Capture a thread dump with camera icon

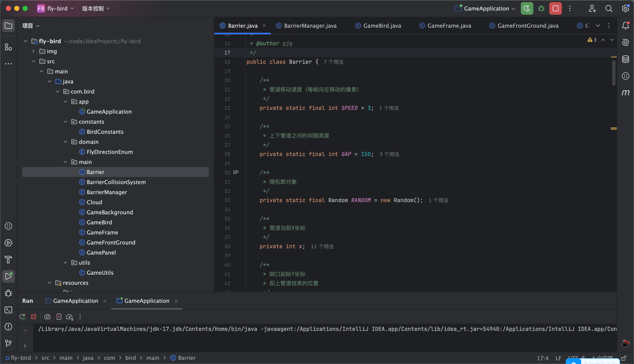[47, 317]
